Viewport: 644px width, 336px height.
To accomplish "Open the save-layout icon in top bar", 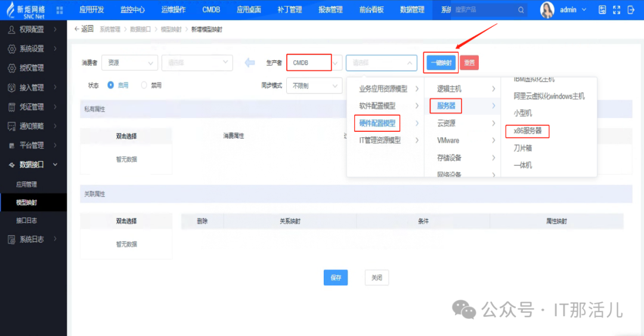I will point(602,10).
